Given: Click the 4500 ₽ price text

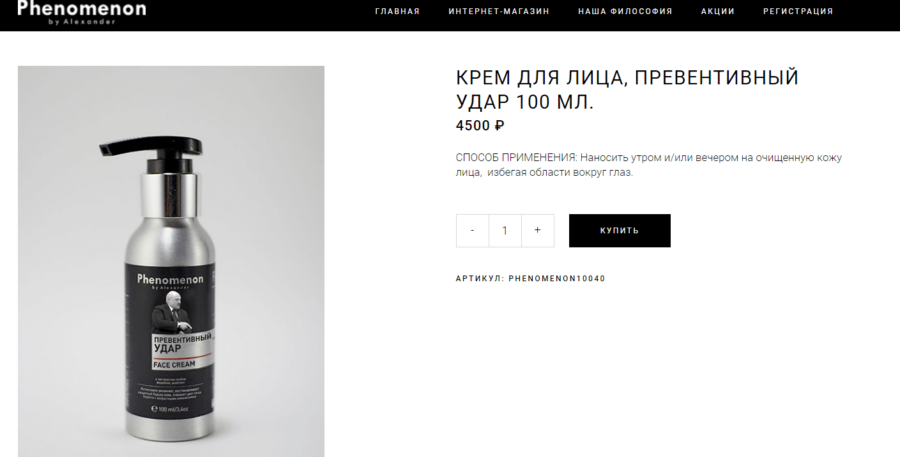Looking at the screenshot, I should click(480, 126).
